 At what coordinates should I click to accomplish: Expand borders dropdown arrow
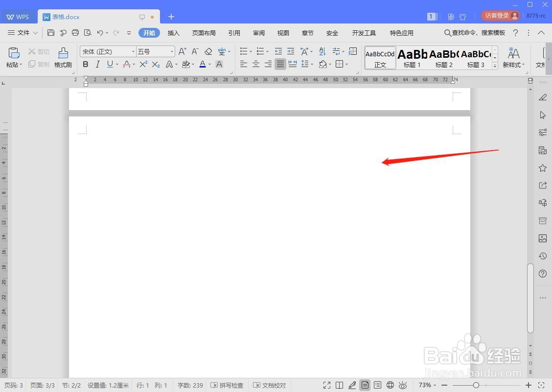(347, 64)
